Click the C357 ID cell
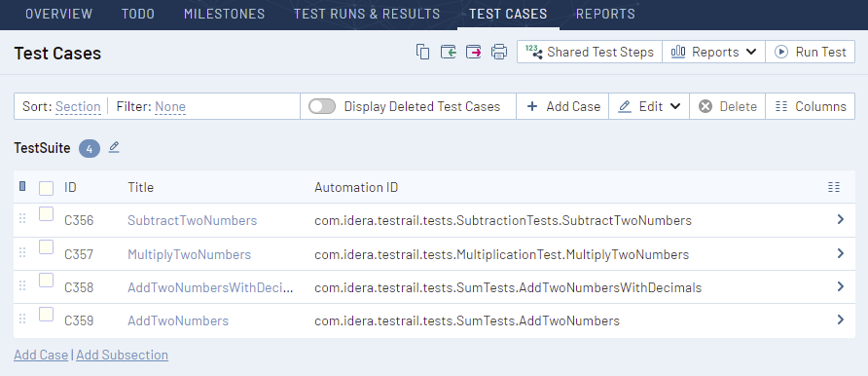 [x=79, y=254]
